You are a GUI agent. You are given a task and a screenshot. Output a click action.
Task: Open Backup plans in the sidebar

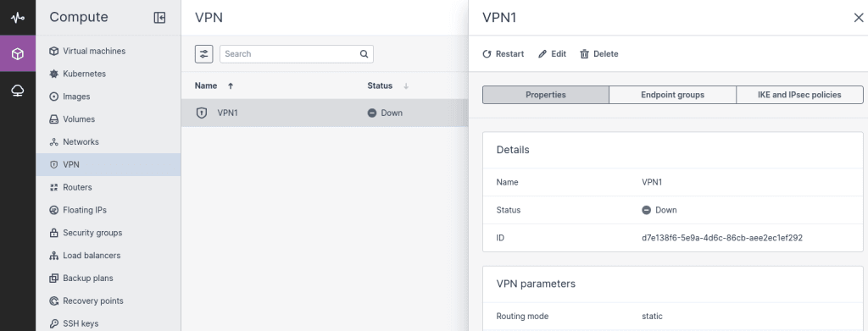click(108, 278)
